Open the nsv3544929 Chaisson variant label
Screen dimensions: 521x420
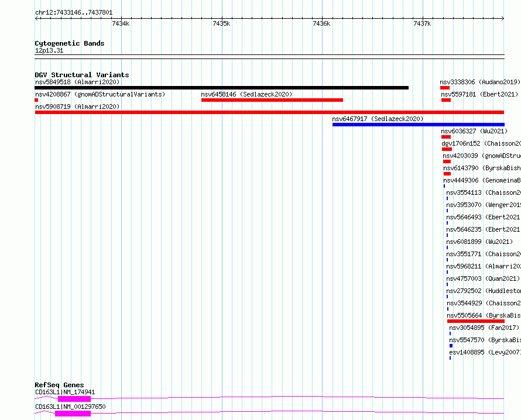point(484,303)
